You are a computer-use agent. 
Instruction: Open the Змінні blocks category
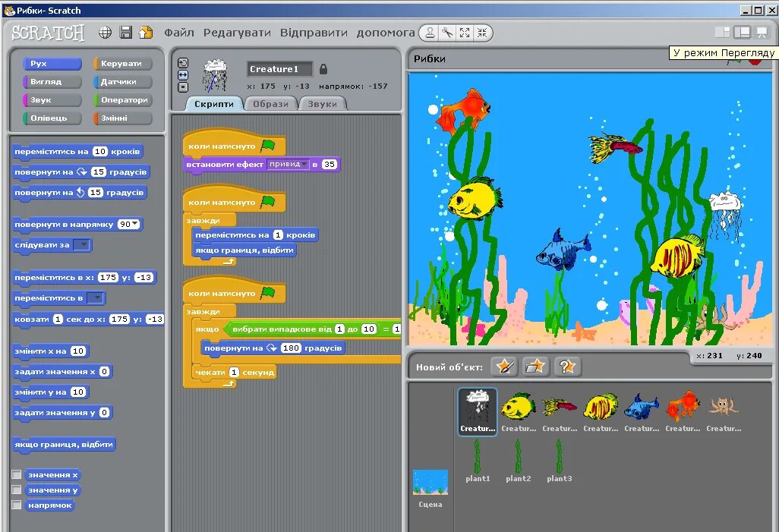pyautogui.click(x=122, y=118)
